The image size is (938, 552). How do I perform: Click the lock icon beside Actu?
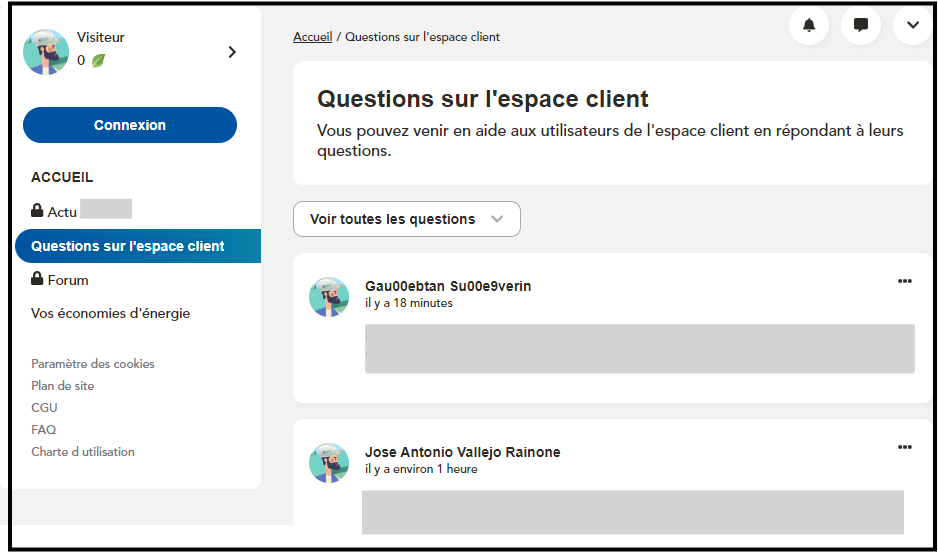37,211
